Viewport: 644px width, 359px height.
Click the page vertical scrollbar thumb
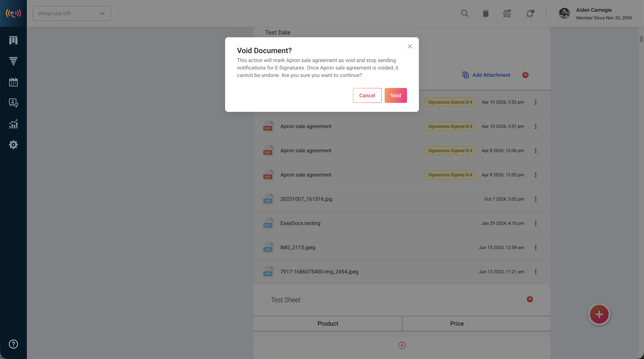(641, 39)
